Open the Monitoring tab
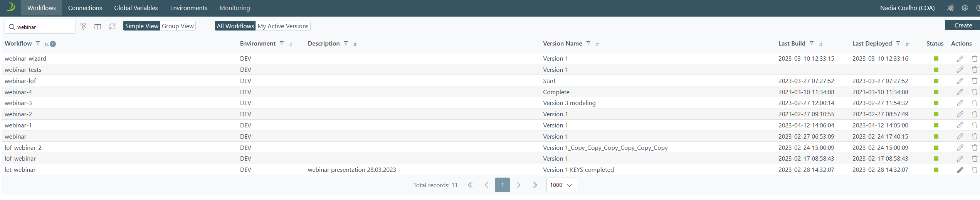This screenshot has width=980, height=200. [x=235, y=8]
